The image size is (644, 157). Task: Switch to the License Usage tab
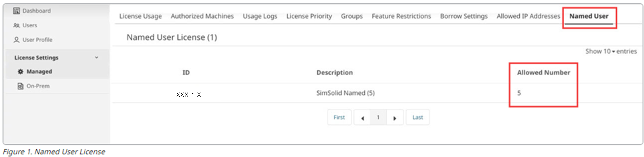[141, 16]
